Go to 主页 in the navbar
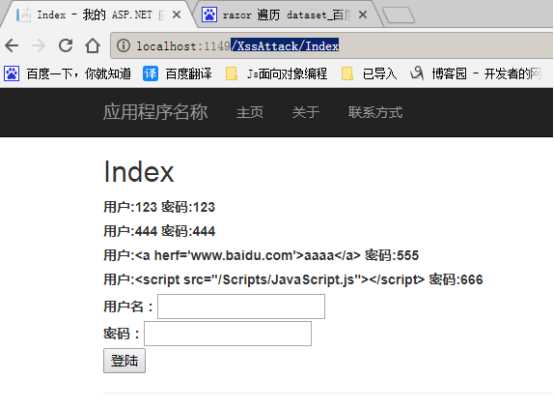This screenshot has height=409, width=554. pos(250,112)
